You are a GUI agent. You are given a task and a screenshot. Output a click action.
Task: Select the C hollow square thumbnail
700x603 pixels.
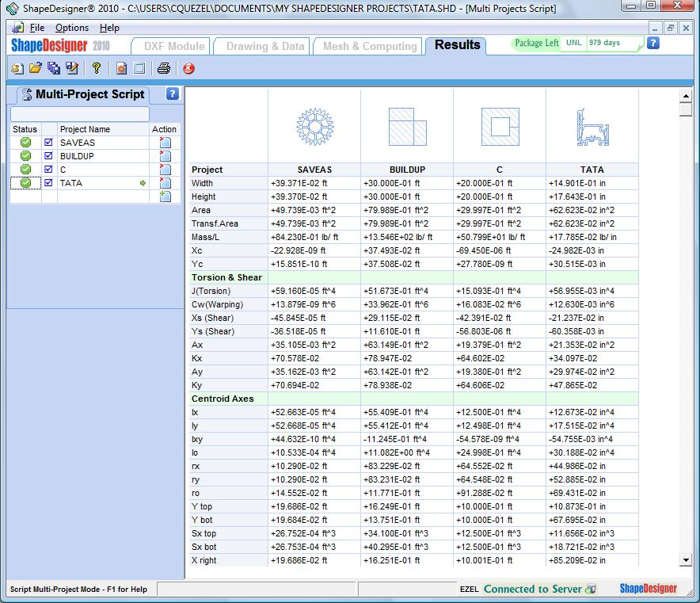(500, 127)
